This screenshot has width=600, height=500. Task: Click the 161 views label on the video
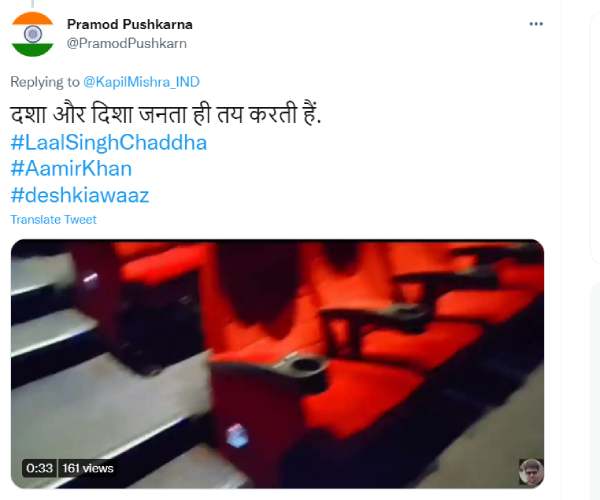point(88,468)
